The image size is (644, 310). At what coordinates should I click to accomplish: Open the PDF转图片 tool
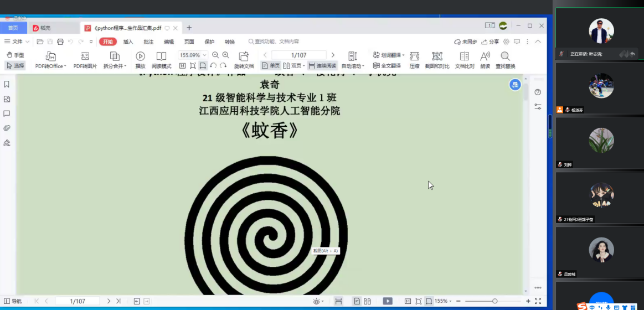point(85,56)
